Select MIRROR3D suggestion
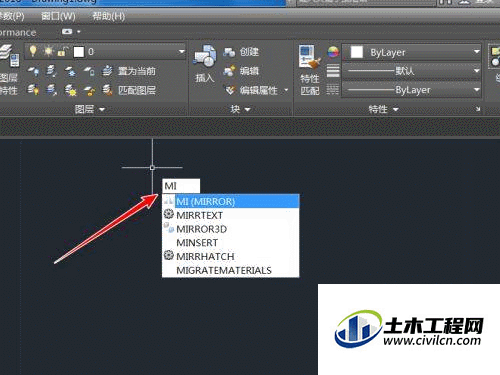 pyautogui.click(x=231, y=229)
